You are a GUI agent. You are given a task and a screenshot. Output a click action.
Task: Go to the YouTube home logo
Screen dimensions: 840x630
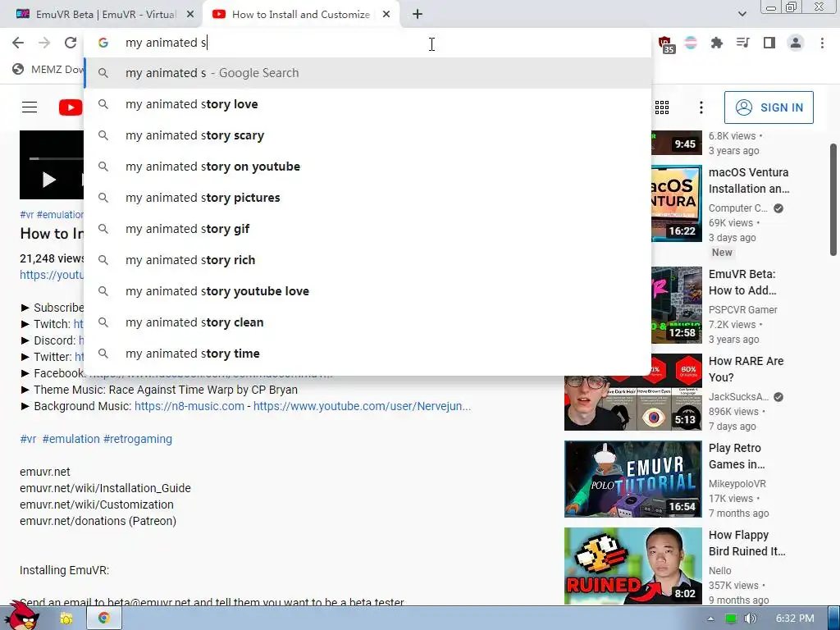point(71,107)
